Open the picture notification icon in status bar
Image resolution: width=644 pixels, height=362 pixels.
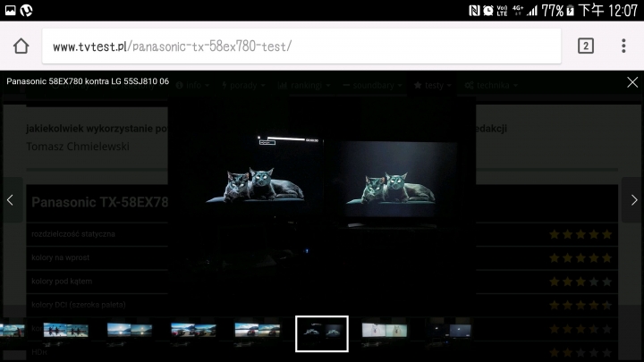click(10, 10)
